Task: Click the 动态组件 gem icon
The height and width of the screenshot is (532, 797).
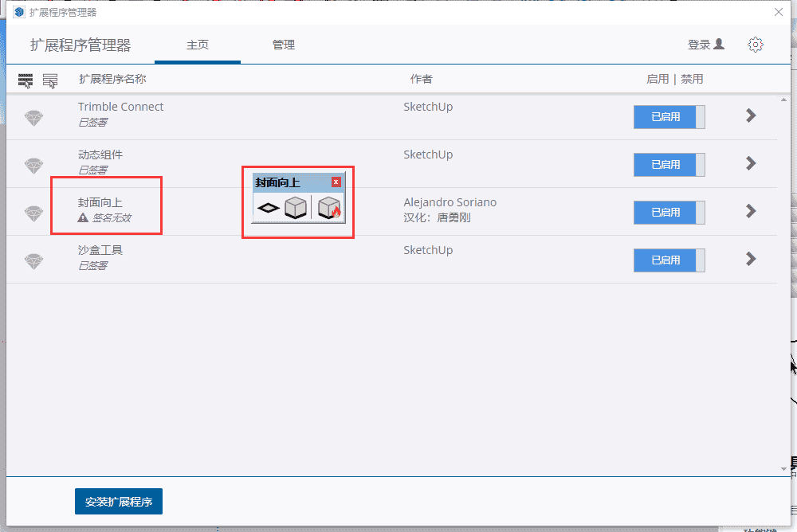Action: click(34, 166)
